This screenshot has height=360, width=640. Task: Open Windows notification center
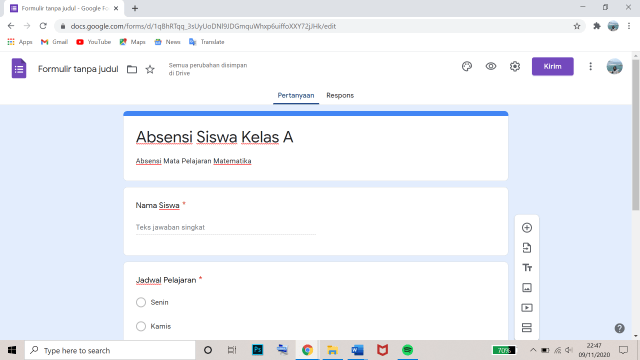(x=623, y=350)
